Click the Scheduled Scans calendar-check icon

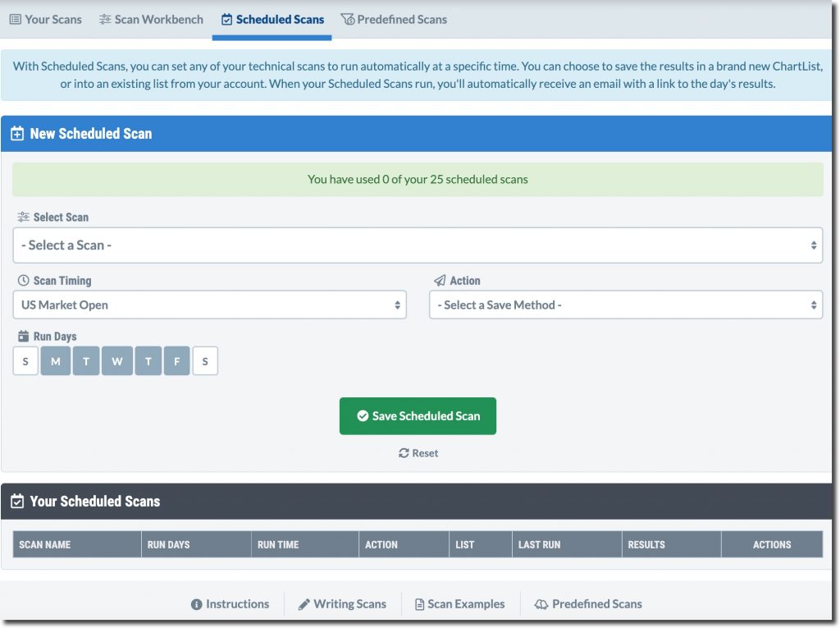click(x=227, y=20)
